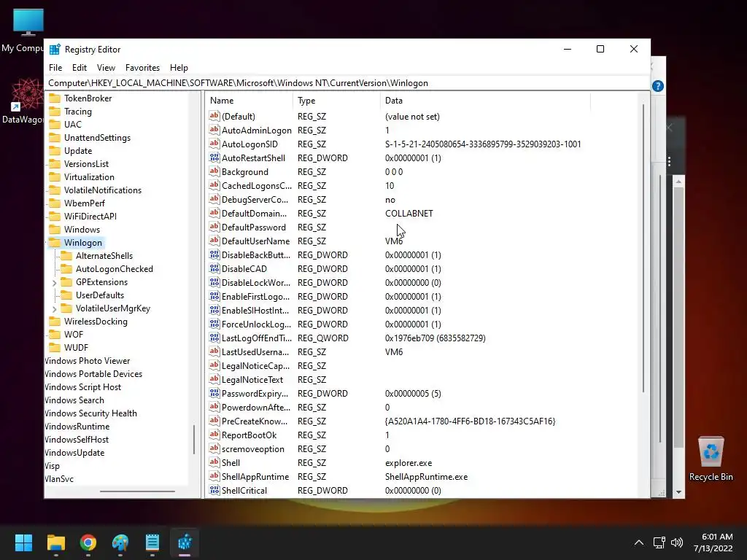
Task: Expand the VolatileUserMgrKey subkey
Action: (x=54, y=308)
